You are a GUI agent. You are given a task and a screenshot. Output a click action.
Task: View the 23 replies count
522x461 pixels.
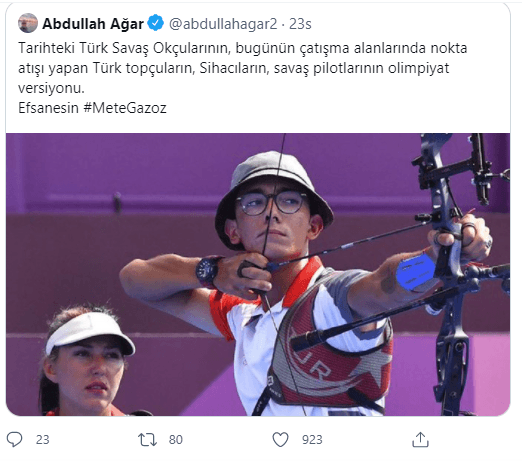tap(43, 440)
